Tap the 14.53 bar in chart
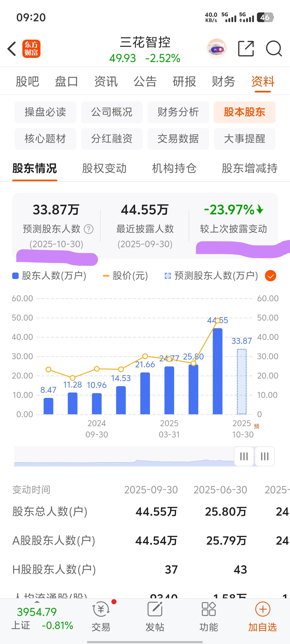Screen dimensions: 290x644 pyautogui.click(x=121, y=400)
